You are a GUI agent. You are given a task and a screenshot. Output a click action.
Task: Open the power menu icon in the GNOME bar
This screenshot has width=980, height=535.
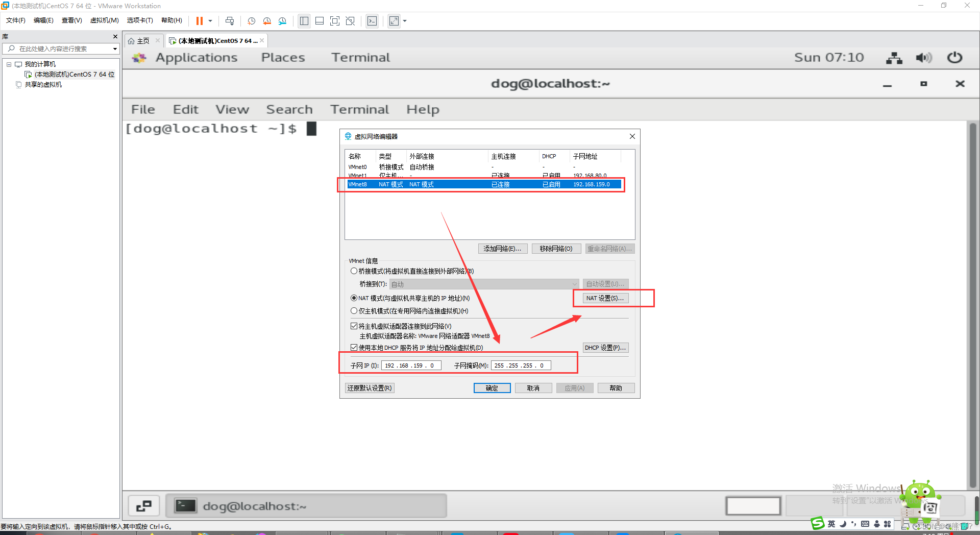click(954, 58)
